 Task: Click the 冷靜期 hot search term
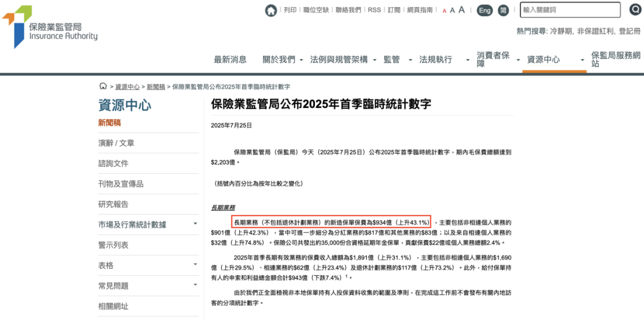(561, 31)
